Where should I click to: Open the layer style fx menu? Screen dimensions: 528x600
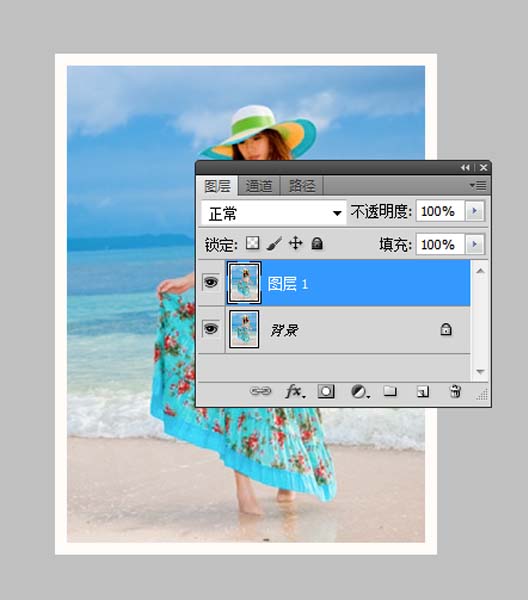(x=295, y=391)
